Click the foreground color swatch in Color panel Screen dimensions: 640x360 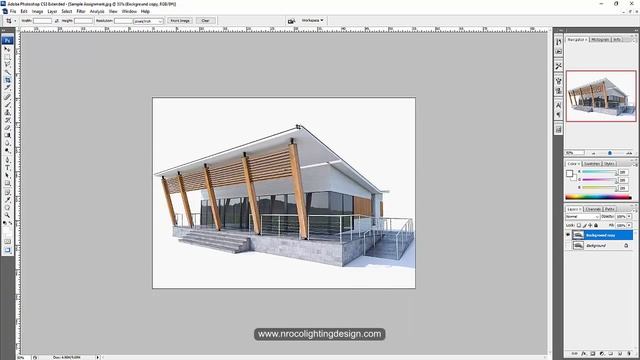pyautogui.click(x=569, y=173)
